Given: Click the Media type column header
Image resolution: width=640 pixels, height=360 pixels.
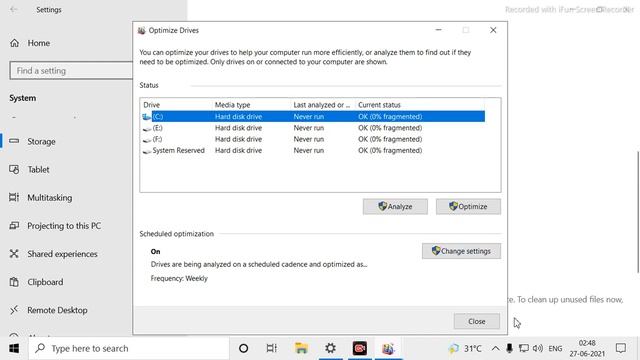Looking at the screenshot, I should point(251,105).
